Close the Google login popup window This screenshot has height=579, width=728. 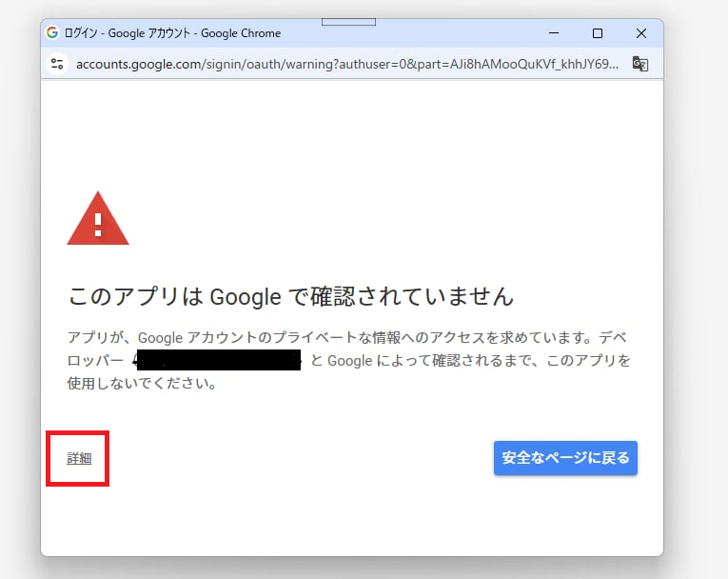point(641,33)
